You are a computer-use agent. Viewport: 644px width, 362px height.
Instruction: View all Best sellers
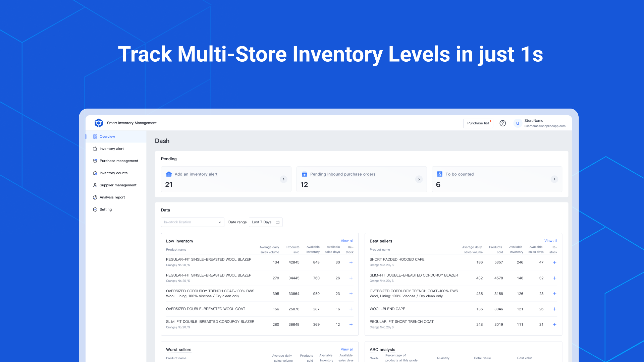pos(550,241)
